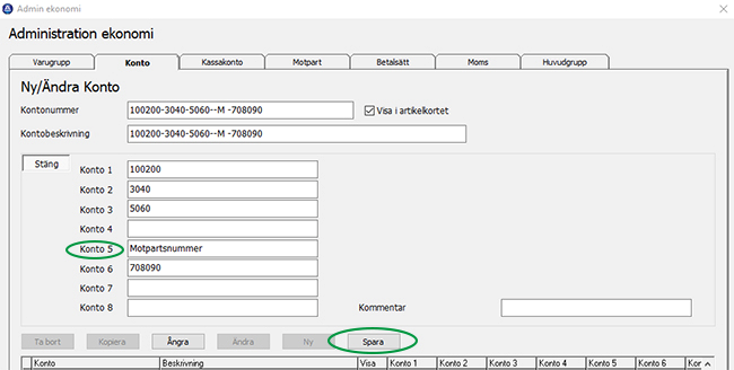Click the Konto 2 column header in table

point(462,363)
